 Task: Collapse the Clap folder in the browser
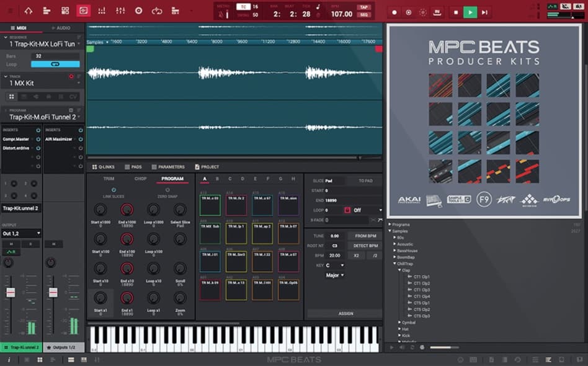pos(399,270)
